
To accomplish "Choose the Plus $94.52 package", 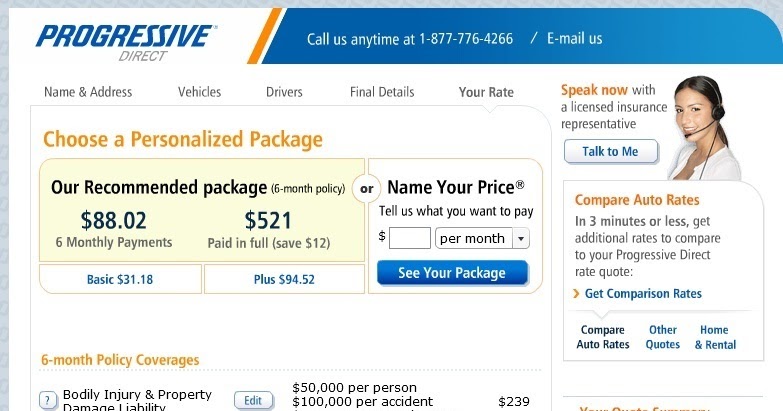I will (x=284, y=279).
